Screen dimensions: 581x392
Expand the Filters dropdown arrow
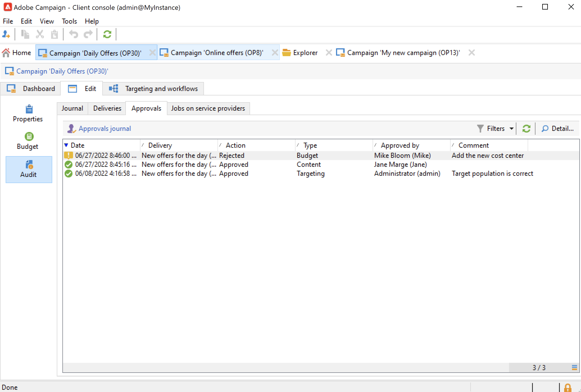pos(512,129)
